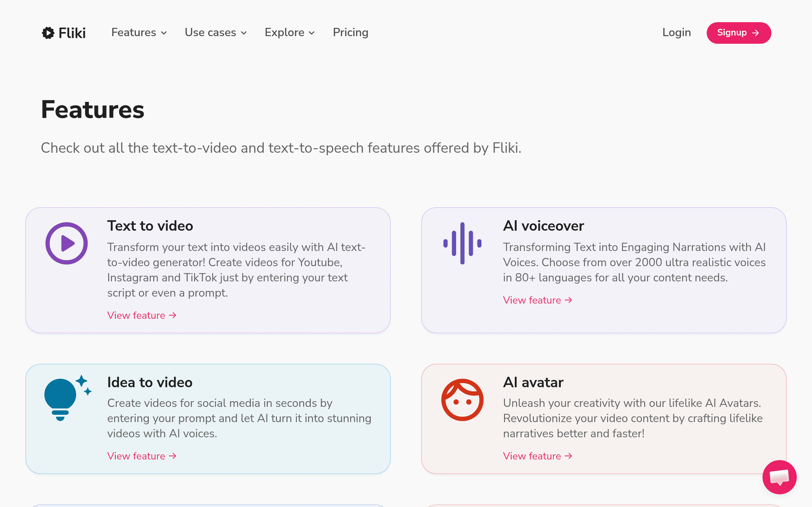
Task: Open the Pricing page
Action: pos(350,33)
